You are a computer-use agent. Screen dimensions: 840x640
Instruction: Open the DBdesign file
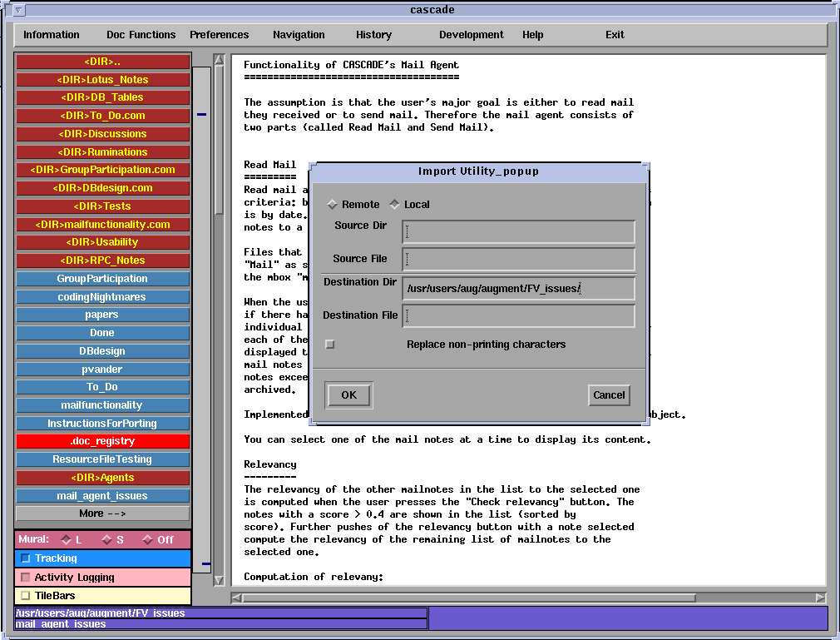(102, 351)
